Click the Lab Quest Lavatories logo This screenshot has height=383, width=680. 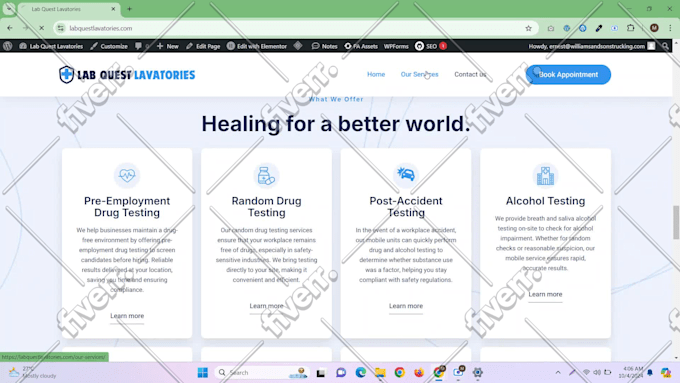click(127, 75)
